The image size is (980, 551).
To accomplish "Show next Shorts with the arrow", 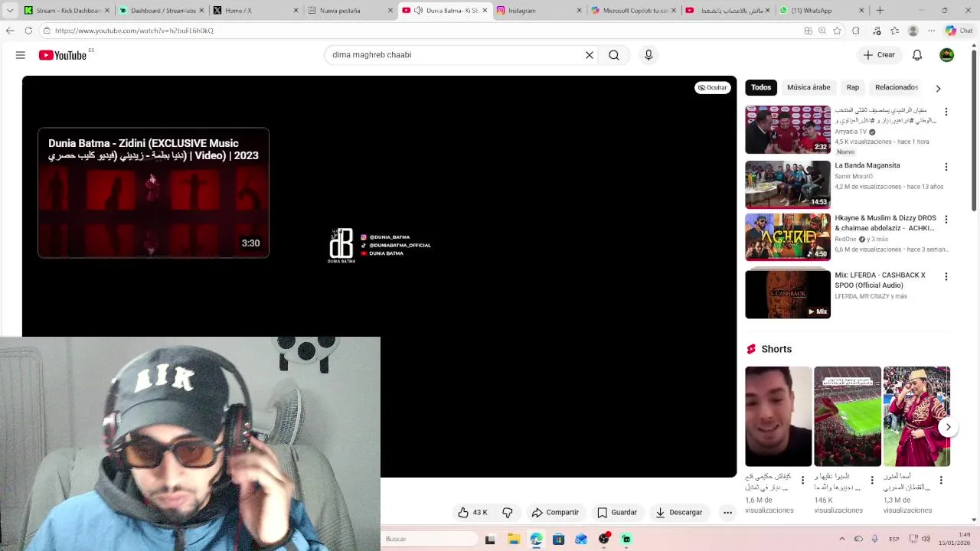I will click(x=948, y=427).
